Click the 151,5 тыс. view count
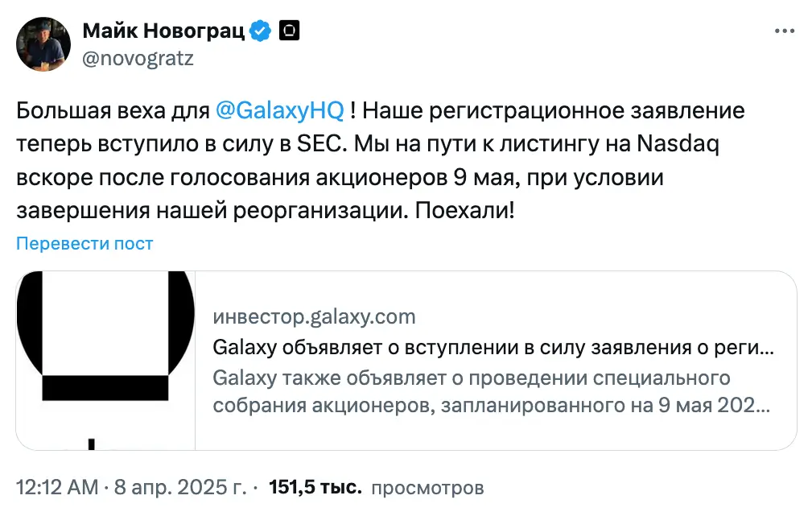This screenshot has width=812, height=512. 315,487
